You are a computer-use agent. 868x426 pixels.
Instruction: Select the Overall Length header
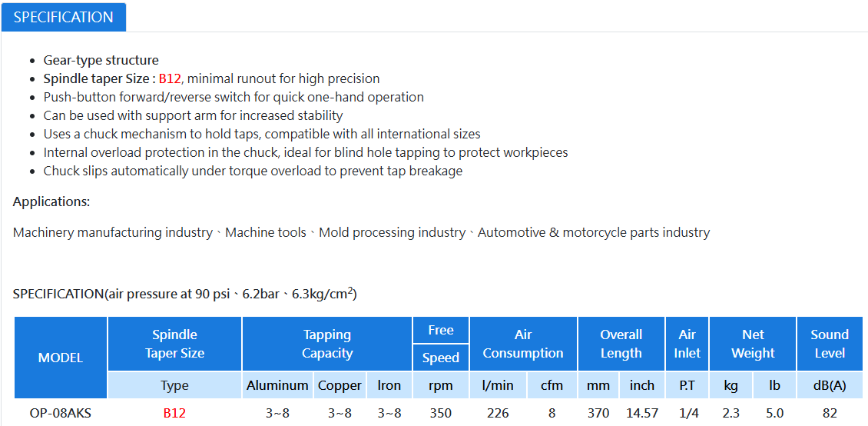pyautogui.click(x=621, y=344)
